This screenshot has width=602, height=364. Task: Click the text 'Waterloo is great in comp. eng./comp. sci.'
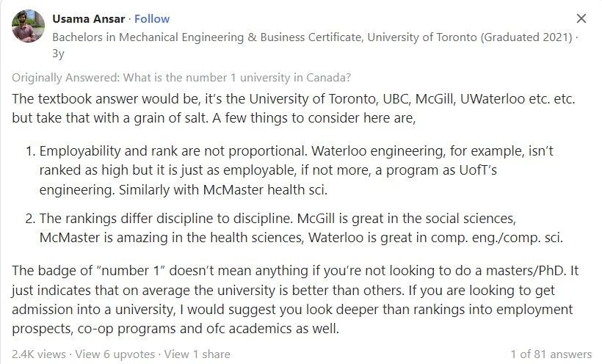[x=435, y=238]
